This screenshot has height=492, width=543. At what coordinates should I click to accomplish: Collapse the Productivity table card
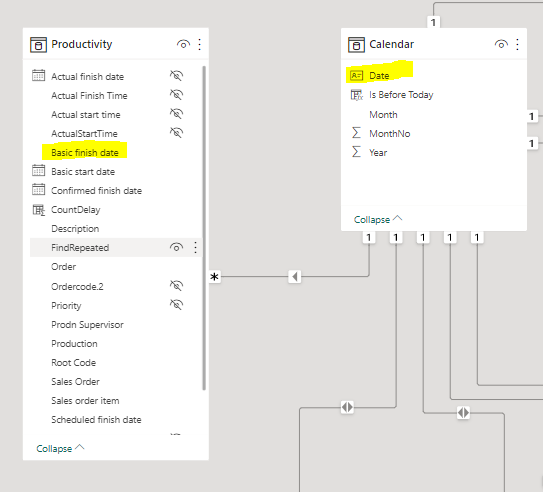click(60, 448)
